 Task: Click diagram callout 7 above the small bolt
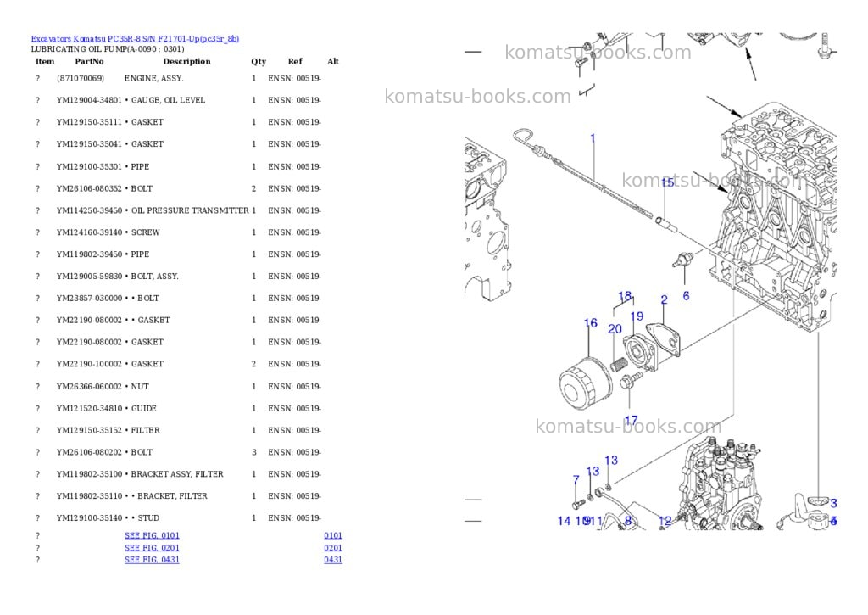click(x=576, y=479)
